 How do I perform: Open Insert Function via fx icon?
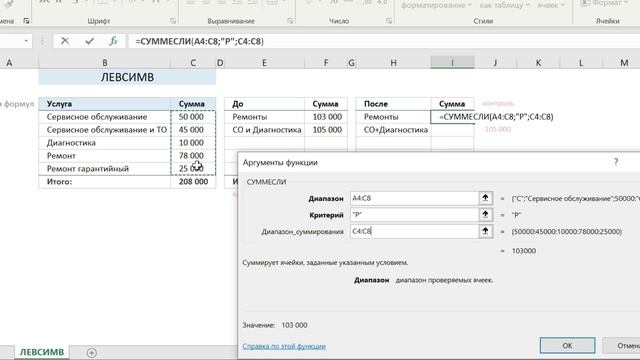[x=113, y=41]
